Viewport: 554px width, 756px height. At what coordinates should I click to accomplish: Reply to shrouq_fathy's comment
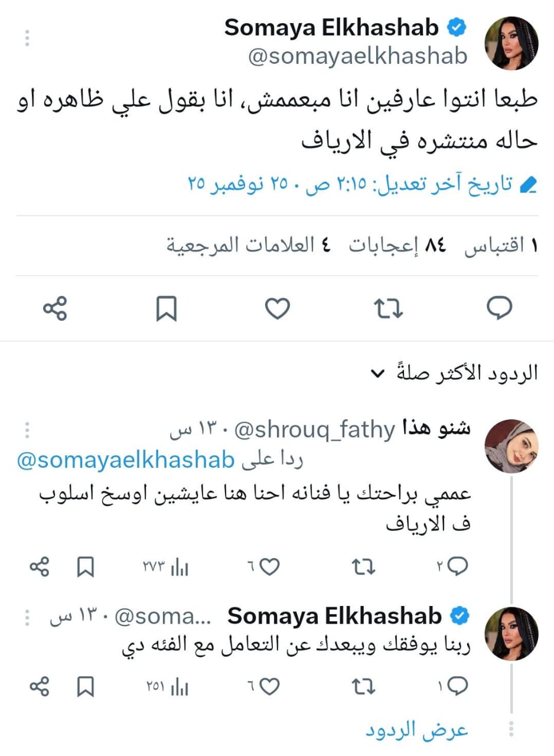tap(458, 567)
